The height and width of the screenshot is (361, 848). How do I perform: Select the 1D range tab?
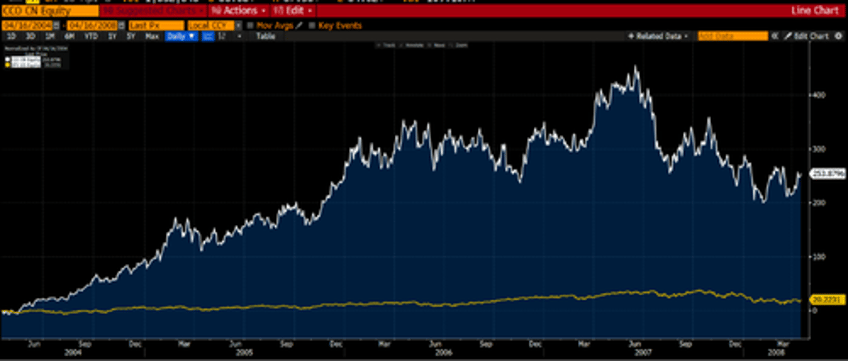click(x=11, y=36)
